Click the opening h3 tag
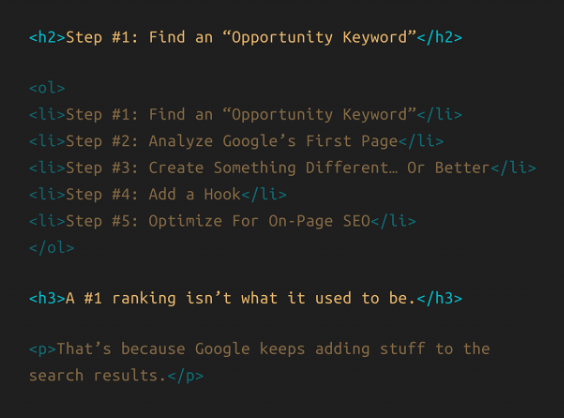This screenshot has height=418, width=564. point(47,299)
